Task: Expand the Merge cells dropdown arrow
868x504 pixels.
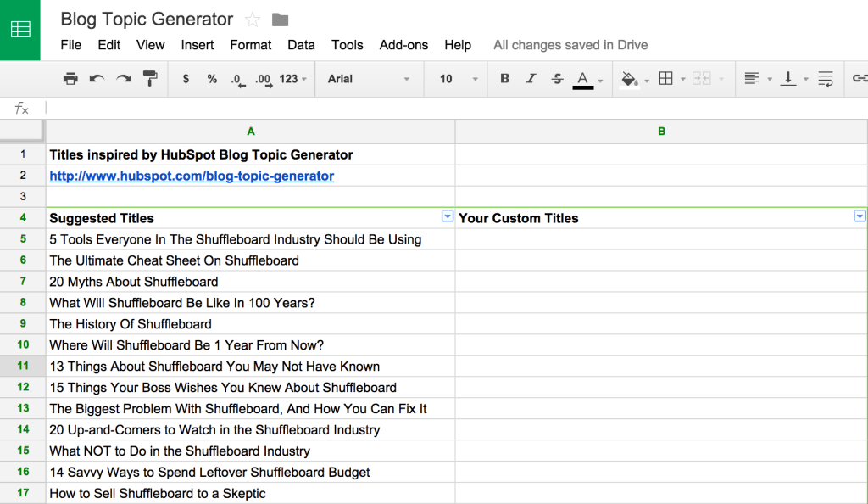Action: [721, 79]
